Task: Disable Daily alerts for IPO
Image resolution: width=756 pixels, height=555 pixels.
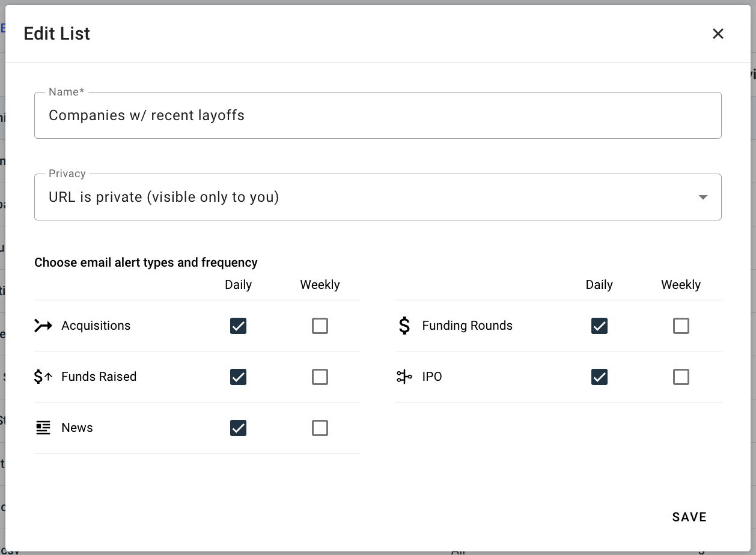Action: pyautogui.click(x=599, y=377)
